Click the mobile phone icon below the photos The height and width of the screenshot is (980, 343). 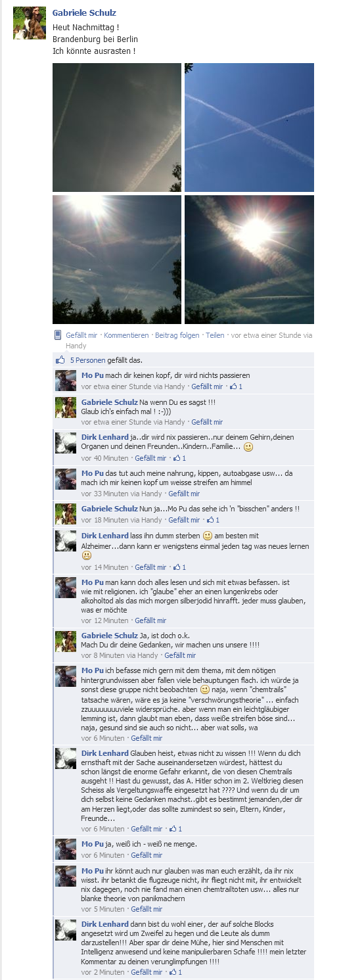coord(57,335)
